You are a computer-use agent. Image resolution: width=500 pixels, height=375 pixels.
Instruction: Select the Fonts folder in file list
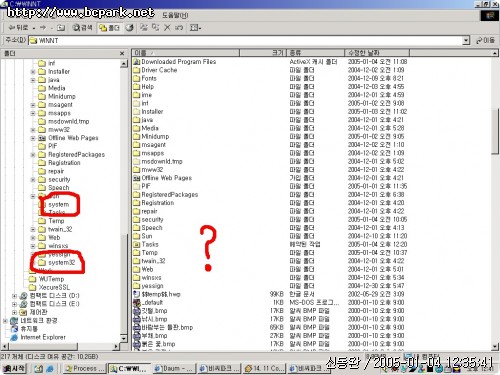[149, 78]
